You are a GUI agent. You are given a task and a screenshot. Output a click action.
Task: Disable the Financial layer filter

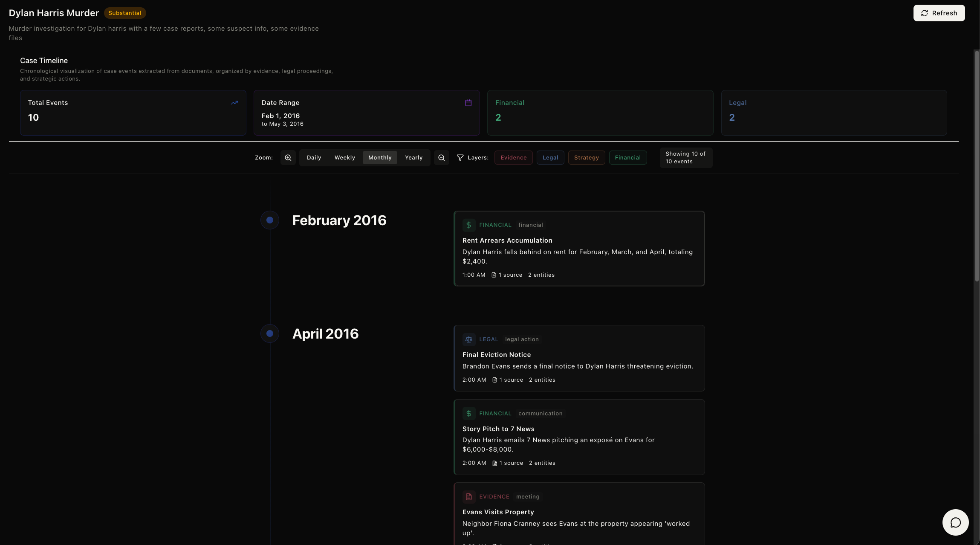coord(627,158)
